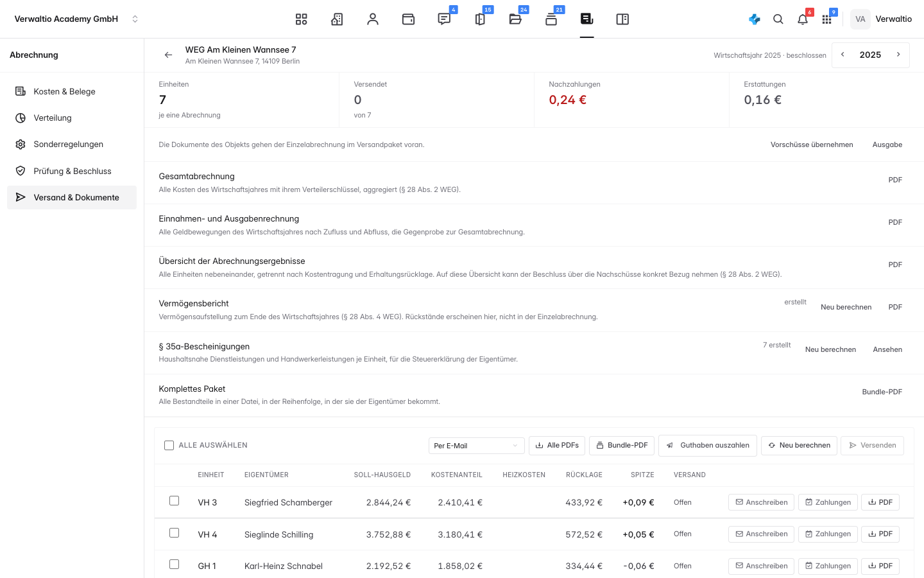Click the search magnifier icon
Viewport: 924px width, 578px height.
pyautogui.click(x=778, y=19)
